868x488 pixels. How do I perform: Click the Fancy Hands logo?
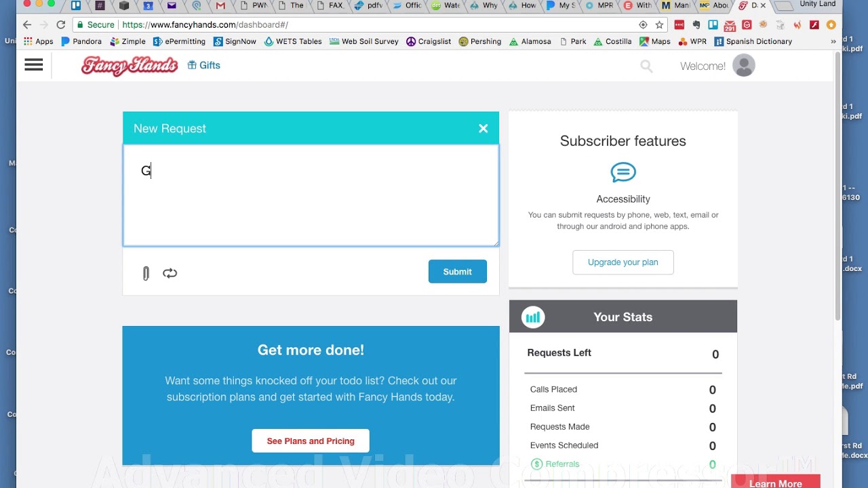pyautogui.click(x=130, y=66)
